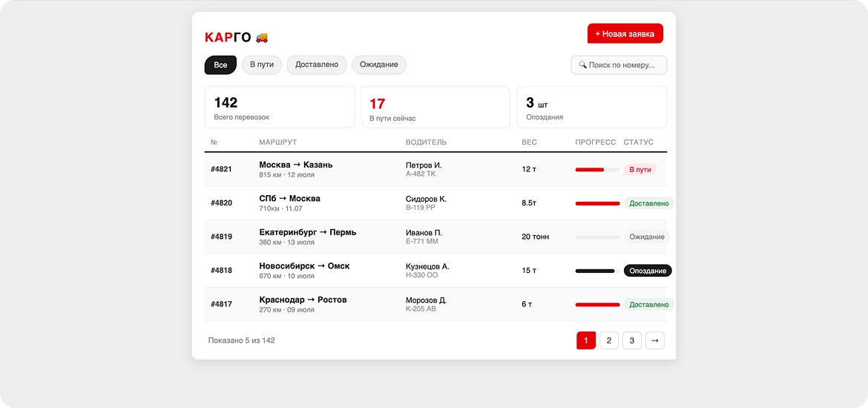Click driver Петров И.
The width and height of the screenshot is (868, 408).
click(424, 165)
